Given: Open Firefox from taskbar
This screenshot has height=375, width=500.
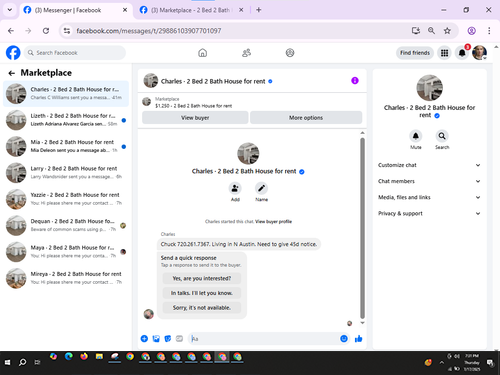Looking at the screenshot, I should [x=84, y=357].
